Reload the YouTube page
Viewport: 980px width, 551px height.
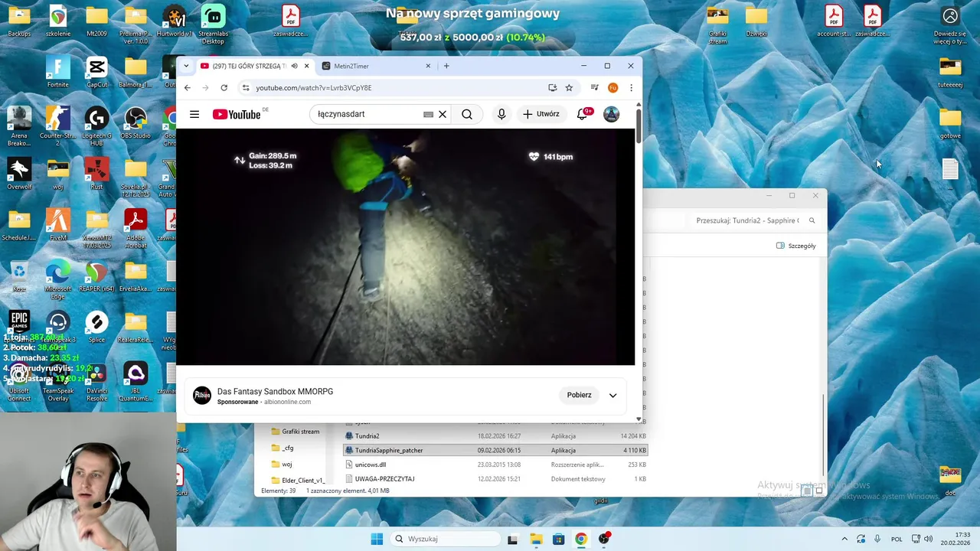pos(224,88)
